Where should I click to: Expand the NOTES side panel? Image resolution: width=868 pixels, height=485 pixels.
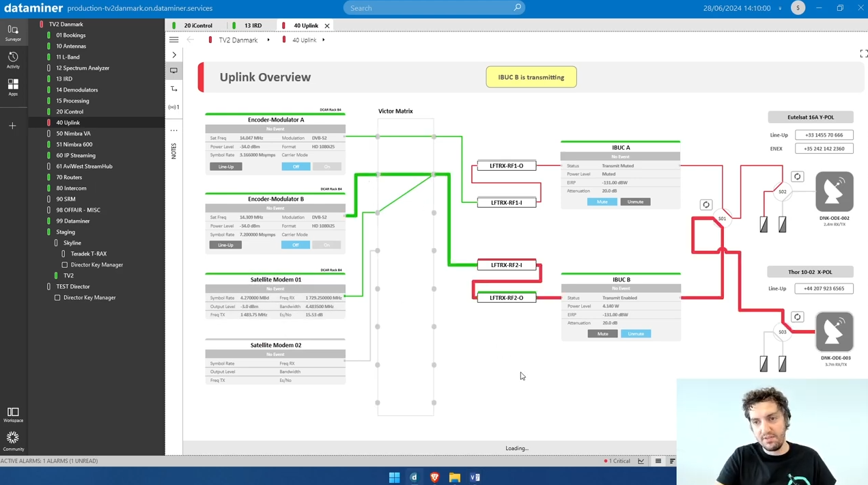click(173, 151)
